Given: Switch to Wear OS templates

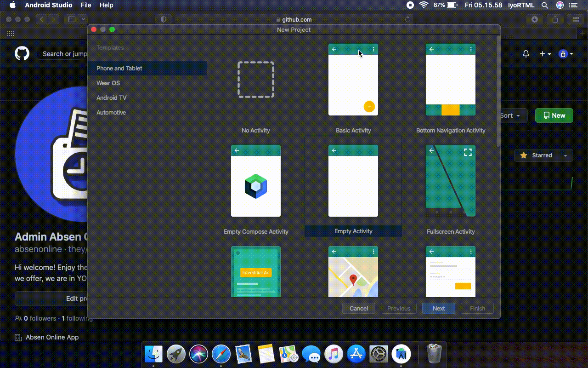Looking at the screenshot, I should [x=147, y=83].
